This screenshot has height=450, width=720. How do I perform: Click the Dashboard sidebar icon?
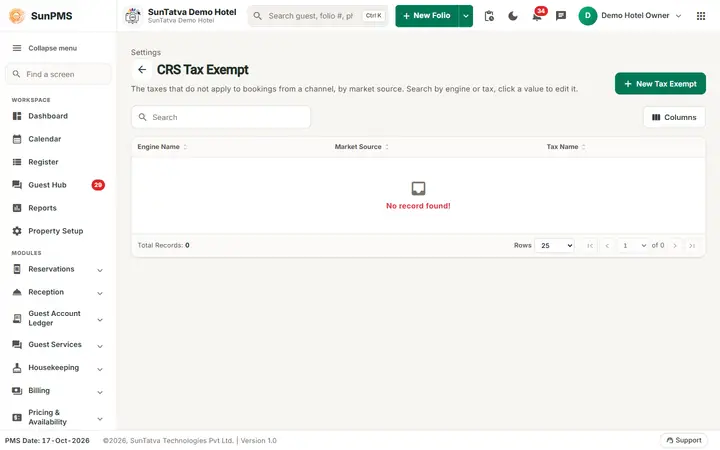click(17, 116)
